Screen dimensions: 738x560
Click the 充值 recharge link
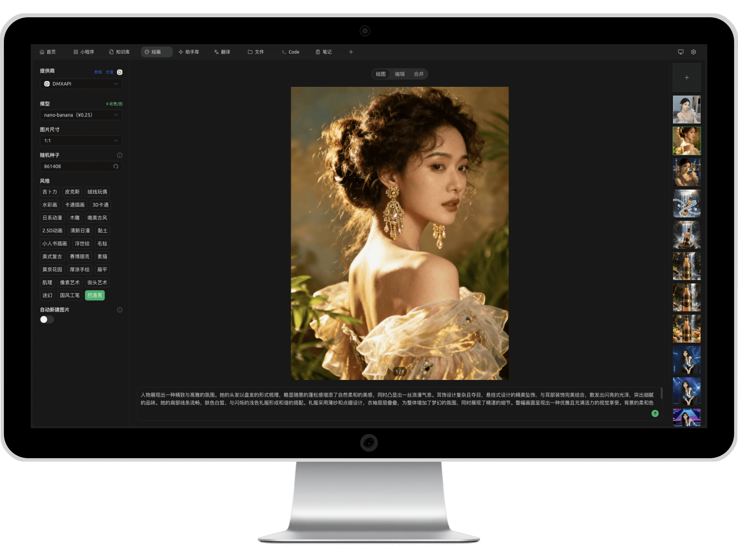click(110, 72)
